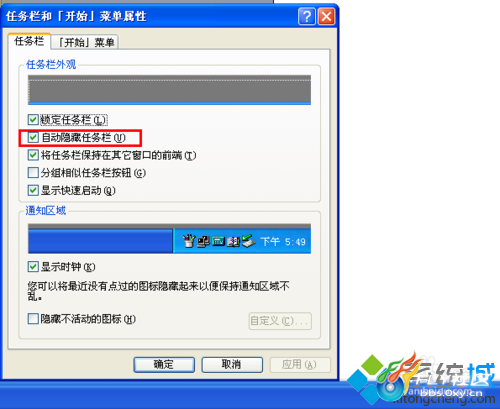The height and width of the screenshot is (409, 500).
Task: Click the gray taskbar appearance preview
Action: pyautogui.click(x=169, y=90)
